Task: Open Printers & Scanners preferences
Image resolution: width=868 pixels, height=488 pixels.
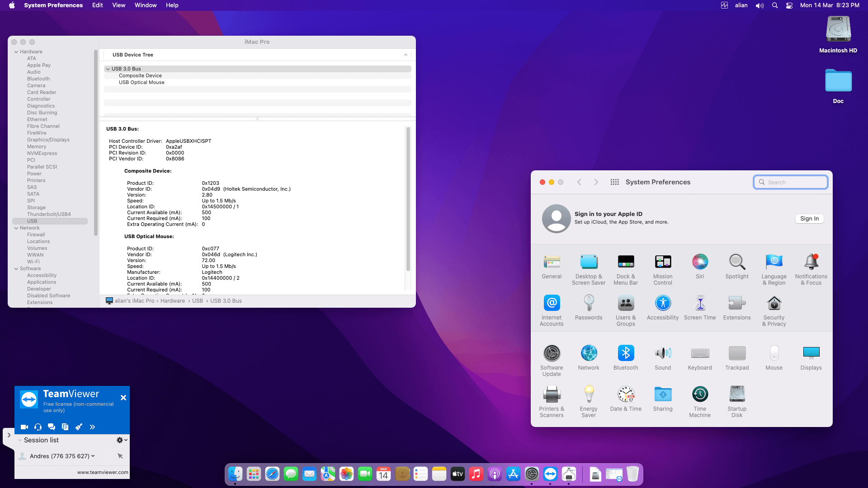Action: (x=552, y=402)
